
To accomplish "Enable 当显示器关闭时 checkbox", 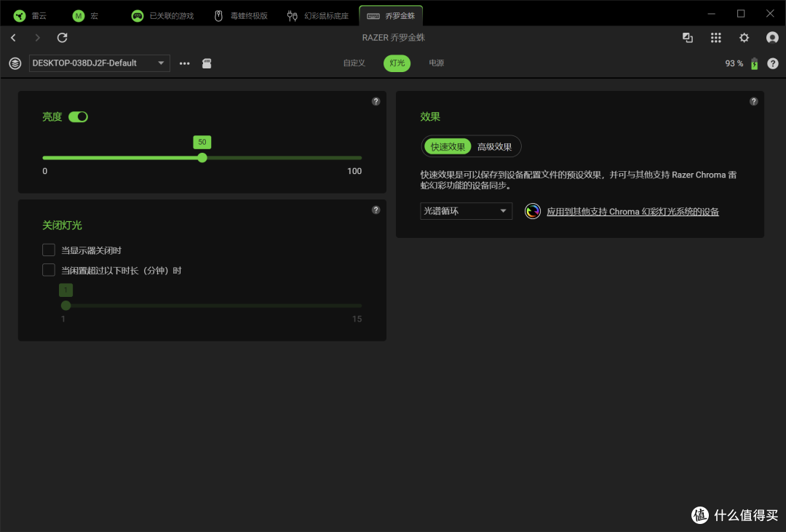I will click(49, 250).
